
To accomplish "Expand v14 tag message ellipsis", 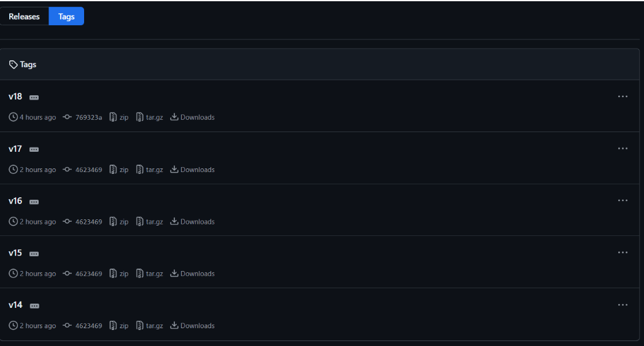I will click(34, 305).
